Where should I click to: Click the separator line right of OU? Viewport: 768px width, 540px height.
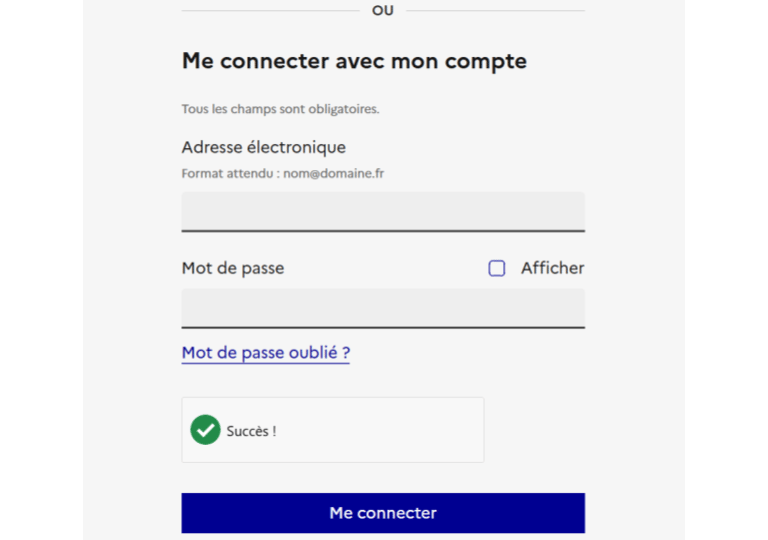coord(495,11)
